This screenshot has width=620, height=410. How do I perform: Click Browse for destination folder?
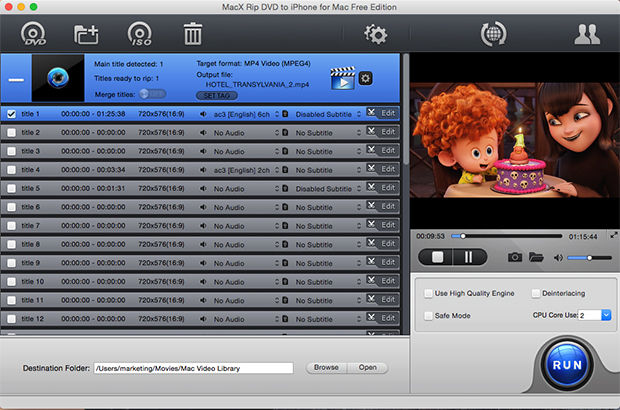click(326, 368)
